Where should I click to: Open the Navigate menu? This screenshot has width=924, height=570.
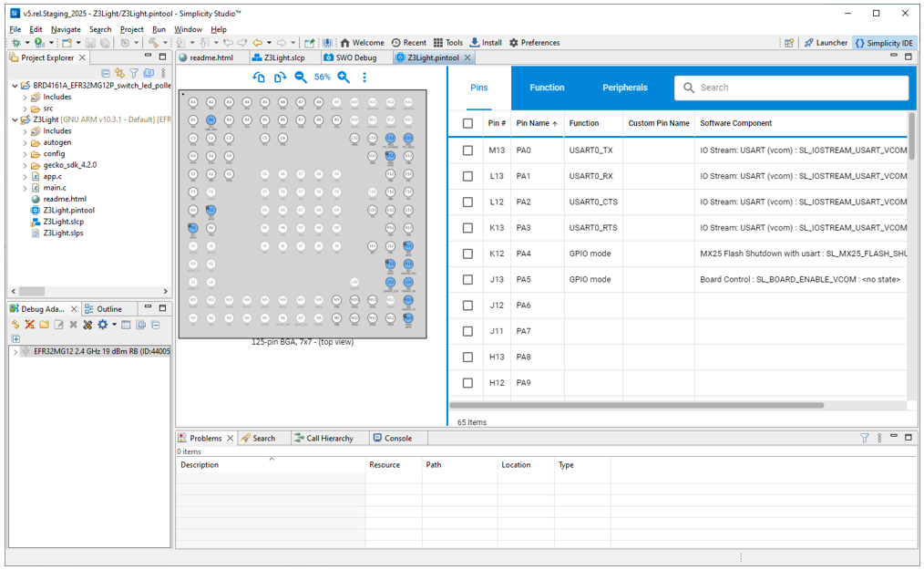66,29
